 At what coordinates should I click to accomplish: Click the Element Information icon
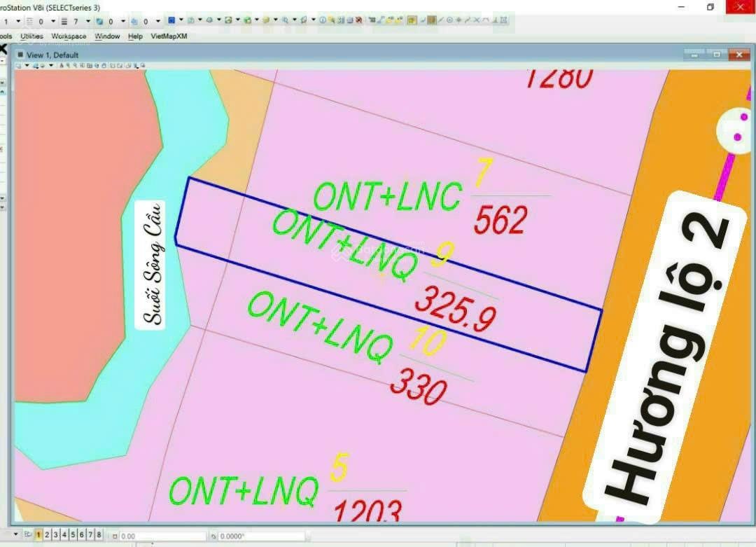tap(323, 20)
